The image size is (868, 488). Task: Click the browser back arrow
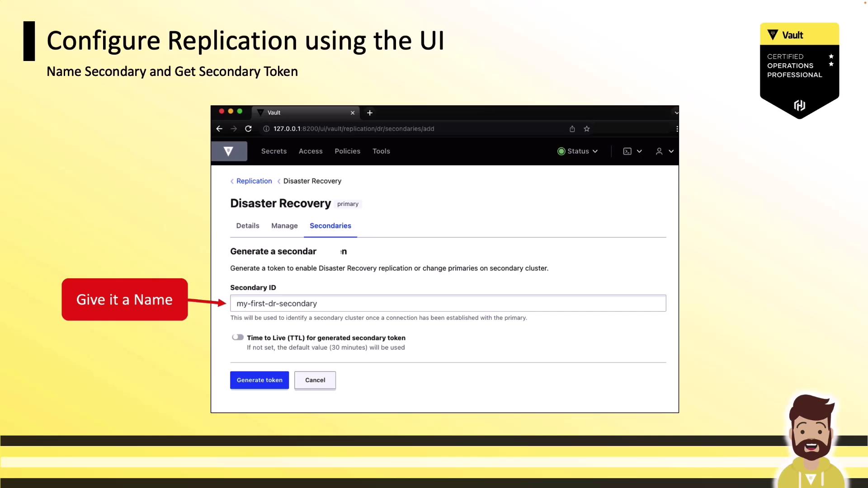point(219,129)
